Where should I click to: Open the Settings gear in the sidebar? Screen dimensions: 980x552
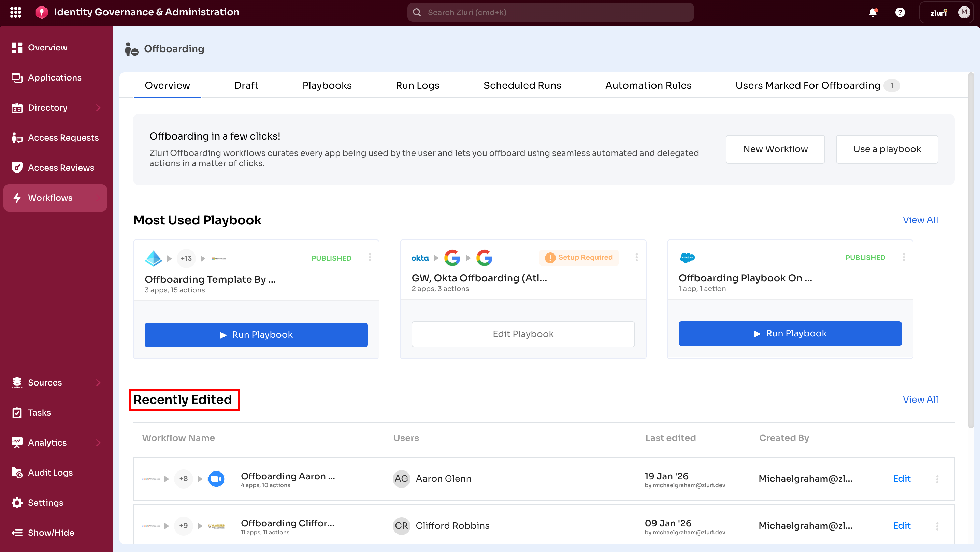17,503
